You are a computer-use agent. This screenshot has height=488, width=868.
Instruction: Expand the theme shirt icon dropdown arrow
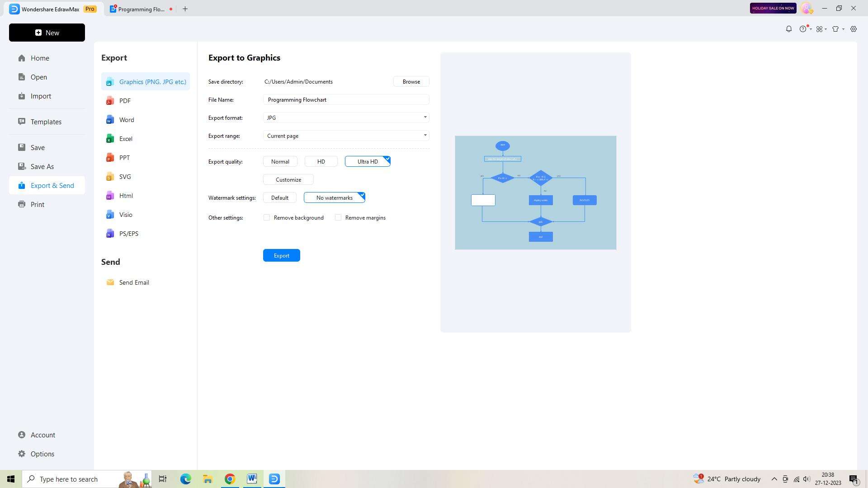[x=844, y=29]
